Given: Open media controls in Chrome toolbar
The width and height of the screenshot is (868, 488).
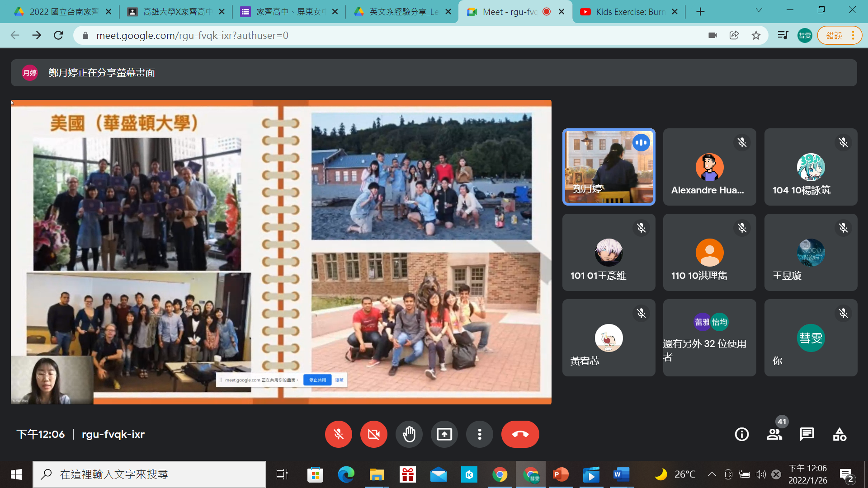Looking at the screenshot, I should pyautogui.click(x=783, y=35).
